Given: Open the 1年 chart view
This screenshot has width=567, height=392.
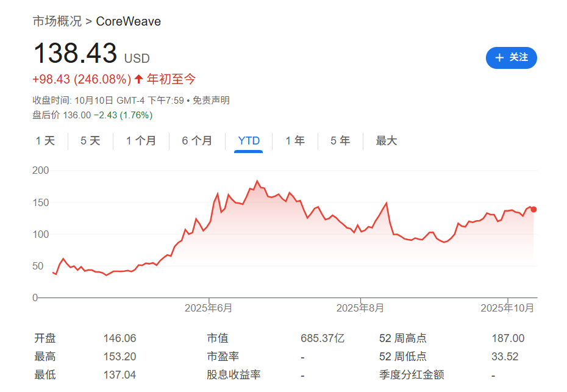Looking at the screenshot, I should pyautogui.click(x=294, y=140).
